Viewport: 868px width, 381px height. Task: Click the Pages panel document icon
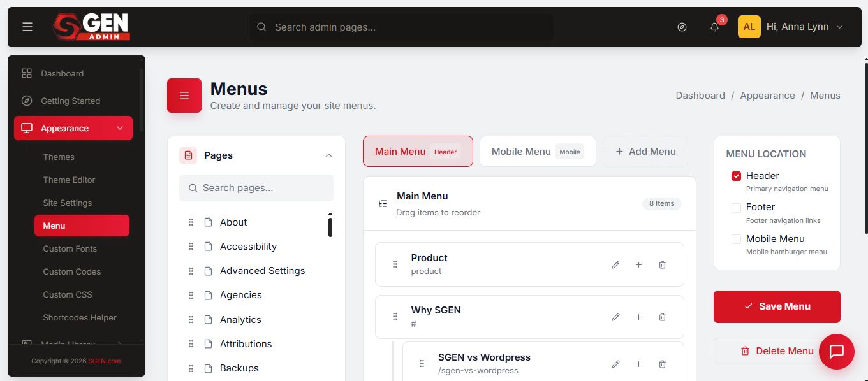[188, 155]
